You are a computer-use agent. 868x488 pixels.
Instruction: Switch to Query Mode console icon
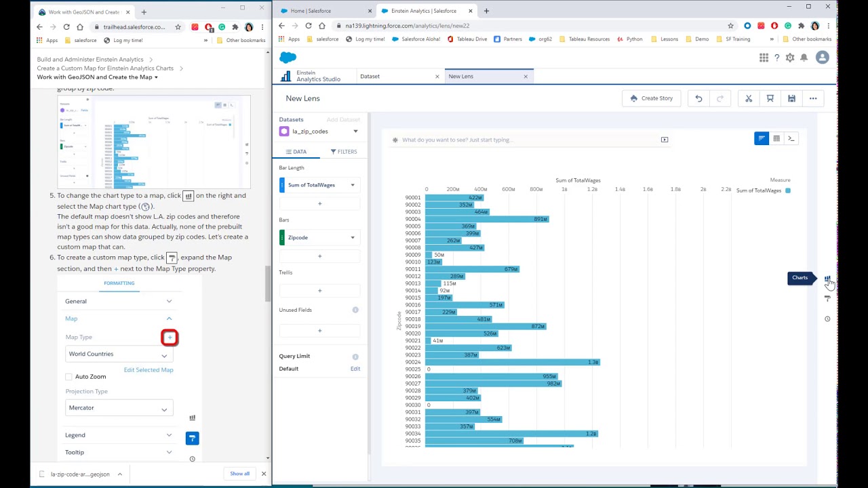[791, 138]
